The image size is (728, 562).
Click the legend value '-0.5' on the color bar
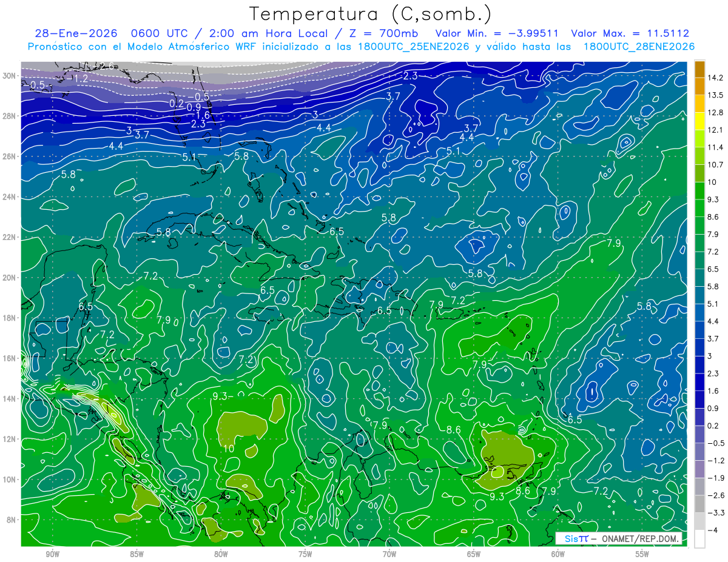(716, 443)
